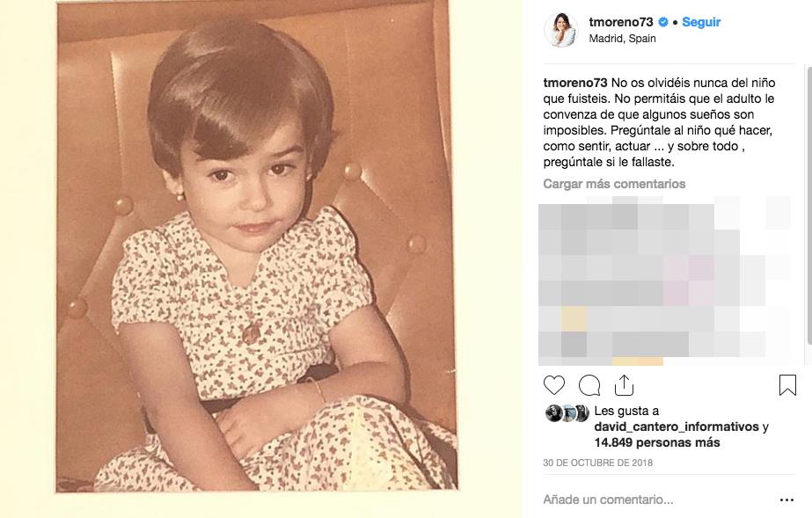
Task: Open the 30 DE OCTUBRE DE 2018 timestamp
Action: coord(597,463)
